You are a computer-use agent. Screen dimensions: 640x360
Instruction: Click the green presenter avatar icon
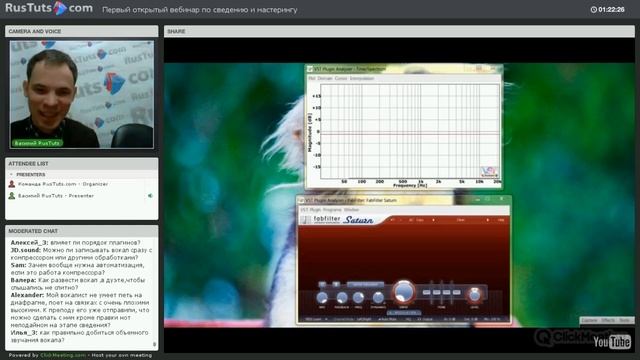[12, 196]
